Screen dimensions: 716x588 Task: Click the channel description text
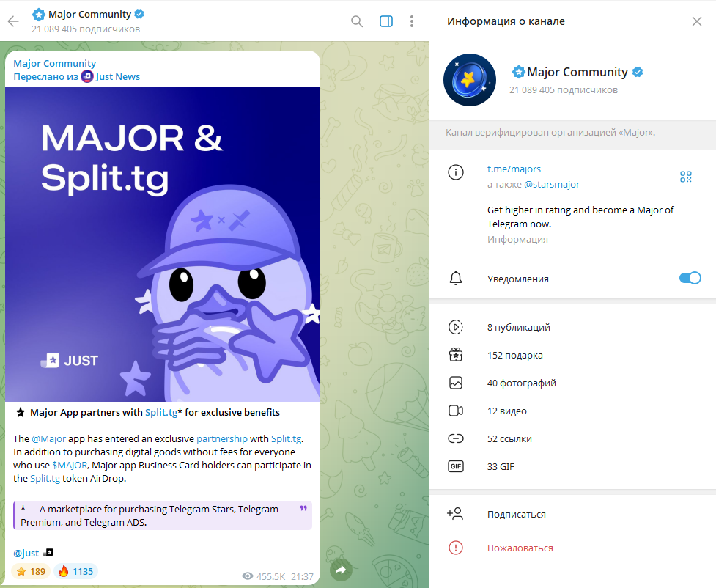[x=580, y=217]
